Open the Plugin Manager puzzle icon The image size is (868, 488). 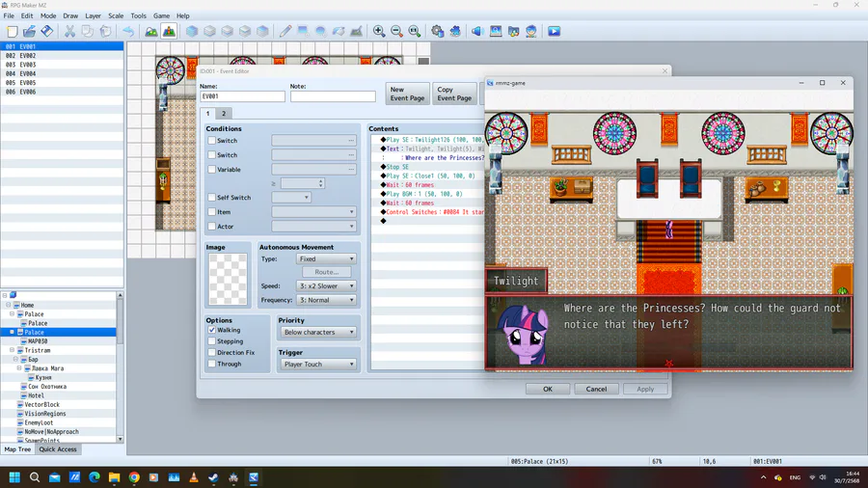[x=455, y=32]
